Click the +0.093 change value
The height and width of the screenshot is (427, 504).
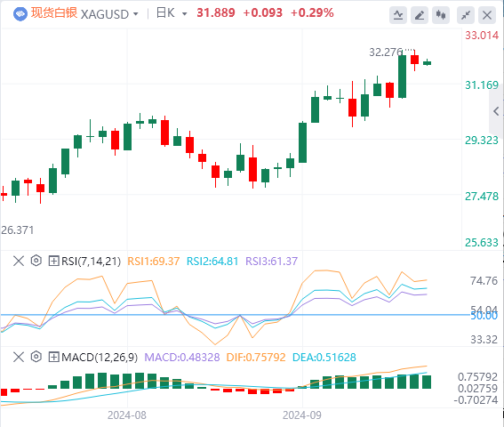(262, 12)
